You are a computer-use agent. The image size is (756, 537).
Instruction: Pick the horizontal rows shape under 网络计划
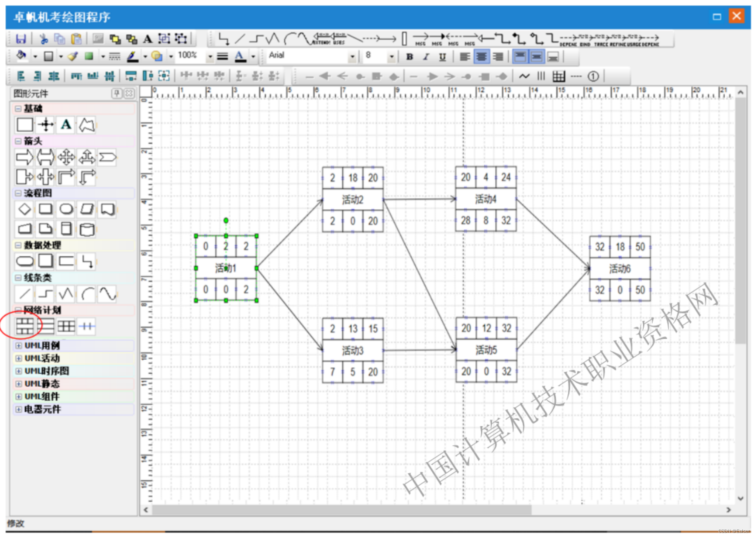coord(45,326)
